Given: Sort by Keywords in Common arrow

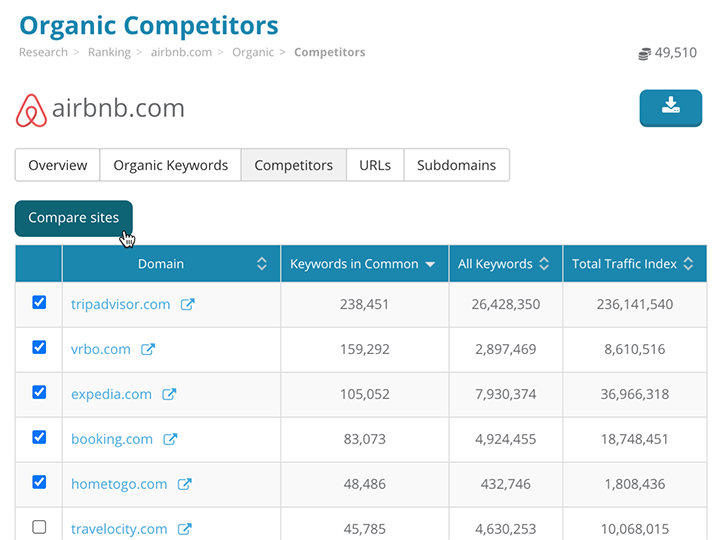Looking at the screenshot, I should pos(430,264).
